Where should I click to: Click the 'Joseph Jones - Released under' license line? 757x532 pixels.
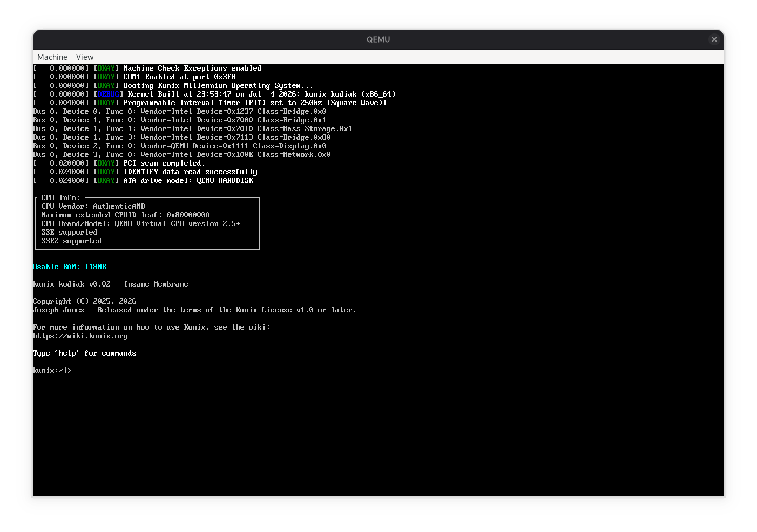coord(195,310)
